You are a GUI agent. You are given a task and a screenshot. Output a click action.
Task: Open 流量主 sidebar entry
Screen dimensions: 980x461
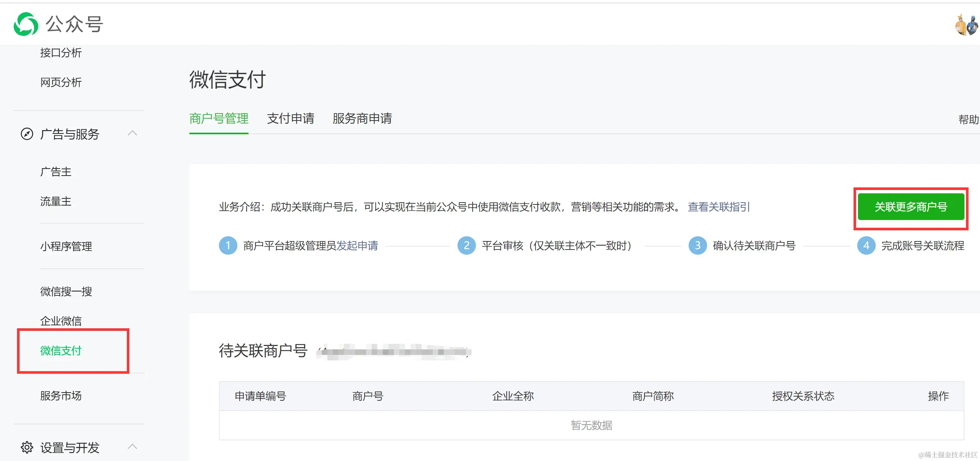click(56, 201)
